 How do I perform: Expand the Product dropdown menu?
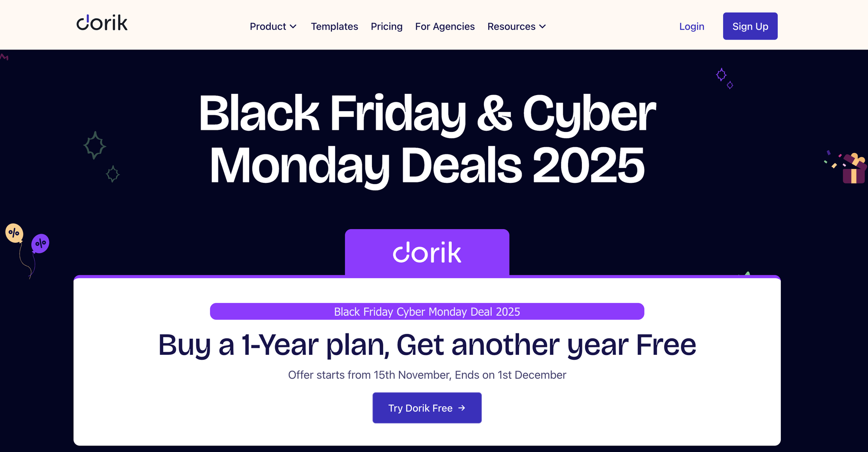[273, 26]
